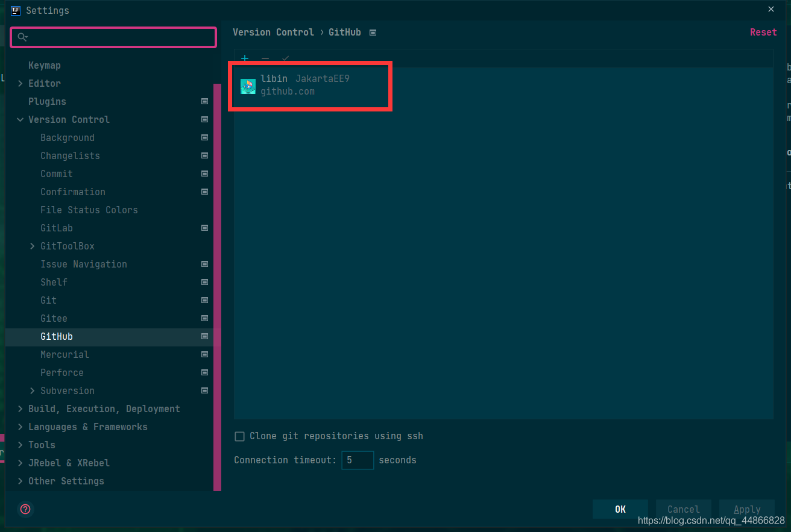Select the Shelf settings item
791x532 pixels.
[54, 282]
